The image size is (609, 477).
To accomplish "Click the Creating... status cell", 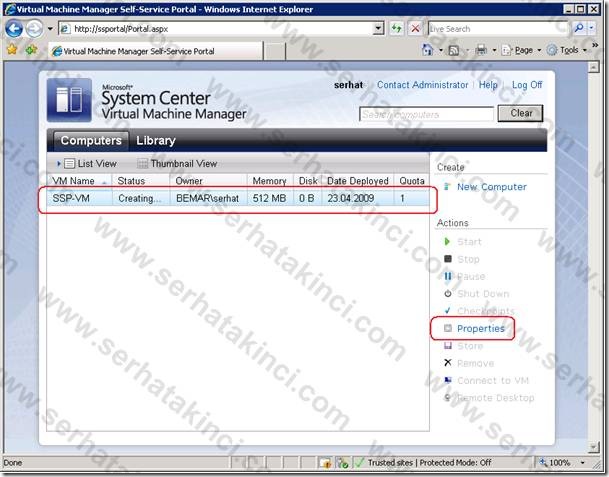I will click(x=139, y=198).
